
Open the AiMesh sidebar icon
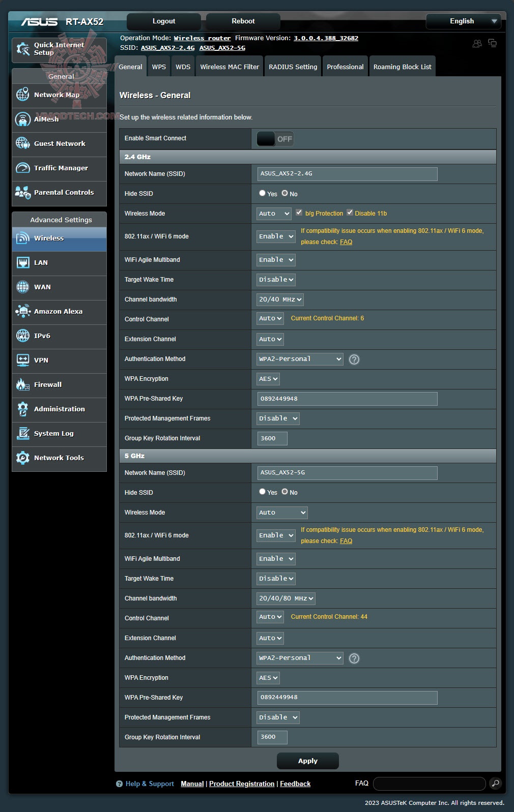point(23,119)
